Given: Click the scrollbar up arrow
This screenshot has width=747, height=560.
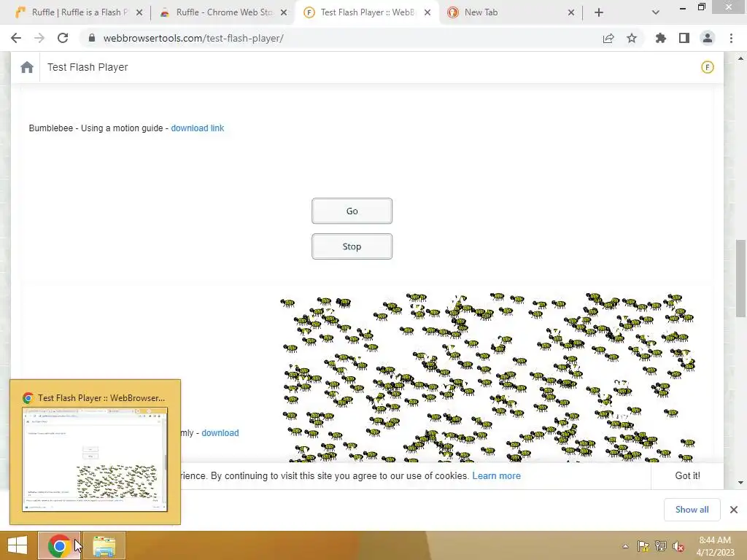Looking at the screenshot, I should tap(740, 58).
